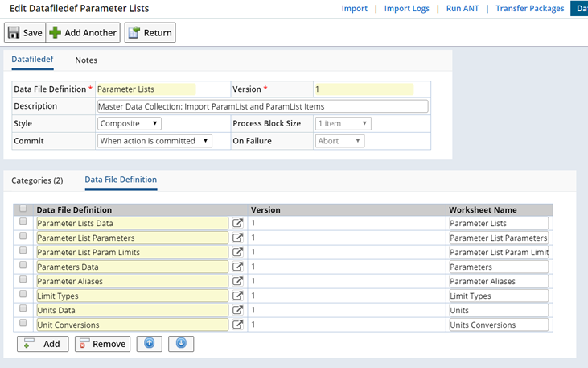Open the Transfer Packages link
This screenshot has height=368, width=588.
point(530,9)
